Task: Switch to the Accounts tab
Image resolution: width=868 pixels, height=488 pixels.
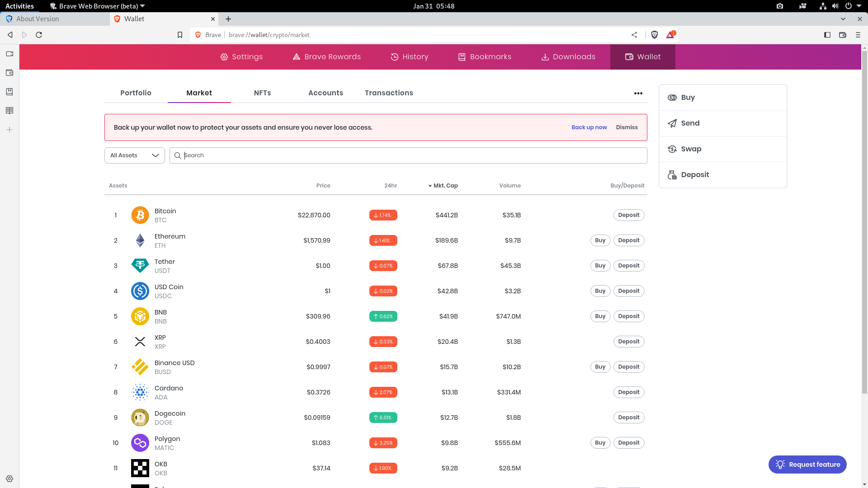Action: point(325,93)
